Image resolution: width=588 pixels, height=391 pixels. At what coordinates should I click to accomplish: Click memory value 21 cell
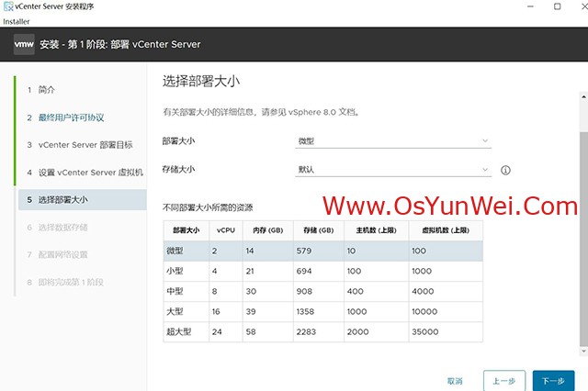pos(267,271)
